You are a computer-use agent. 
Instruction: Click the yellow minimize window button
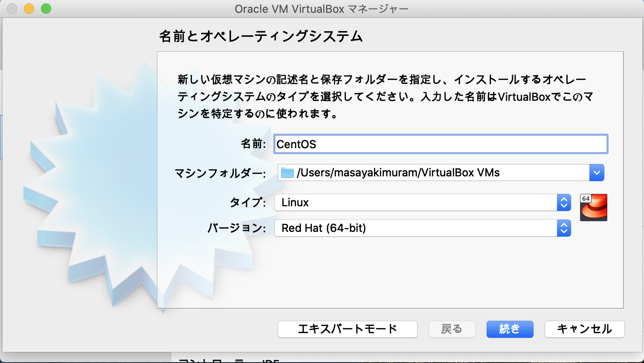click(29, 9)
